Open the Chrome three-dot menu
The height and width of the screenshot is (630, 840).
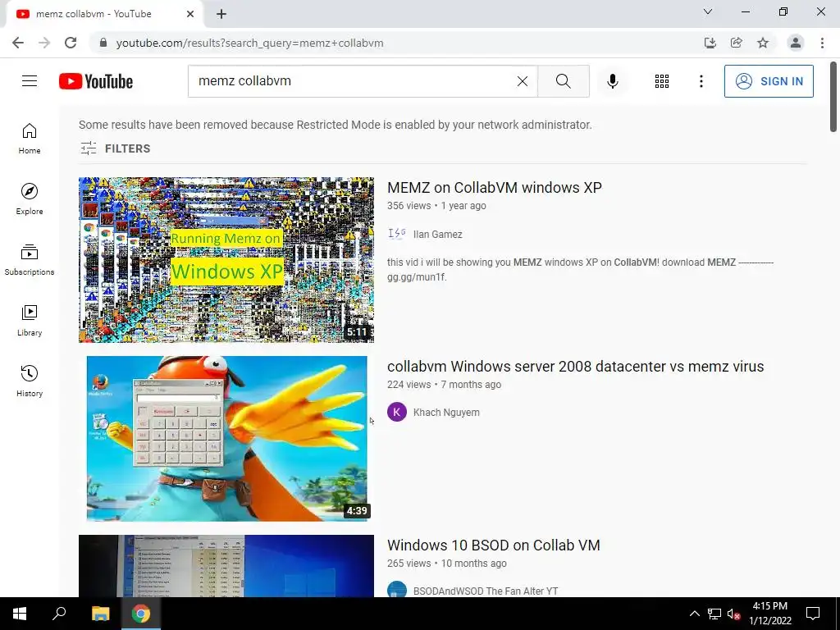[822, 43]
